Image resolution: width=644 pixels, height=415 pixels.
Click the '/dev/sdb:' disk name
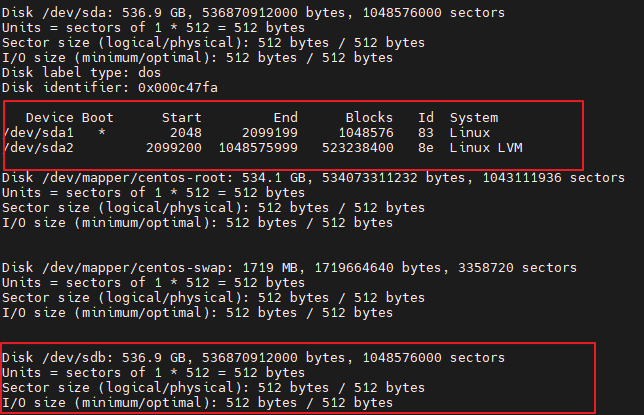(78, 358)
